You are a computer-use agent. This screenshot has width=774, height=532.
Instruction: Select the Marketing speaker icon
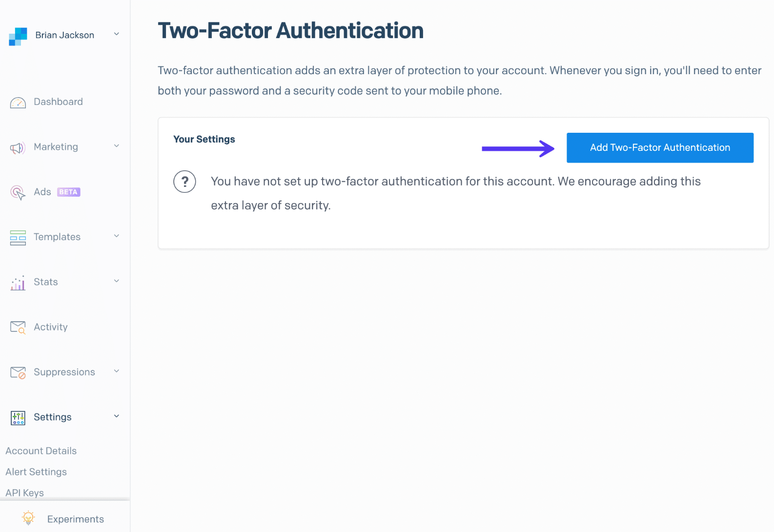18,147
